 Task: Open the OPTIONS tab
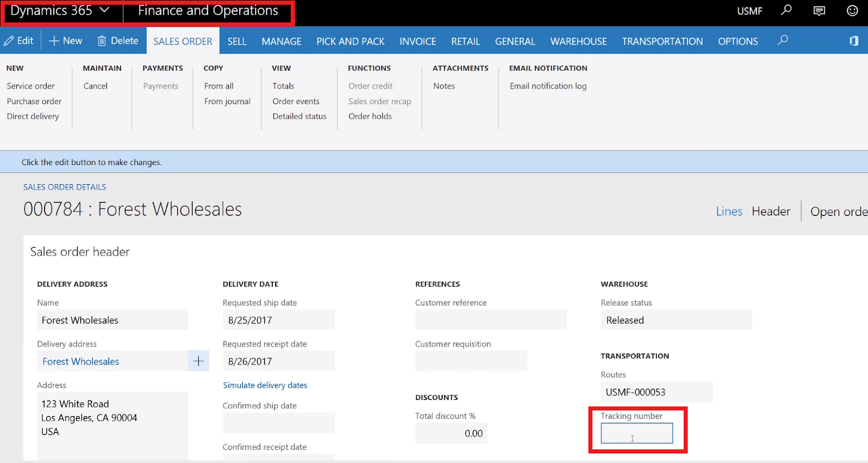(x=738, y=41)
